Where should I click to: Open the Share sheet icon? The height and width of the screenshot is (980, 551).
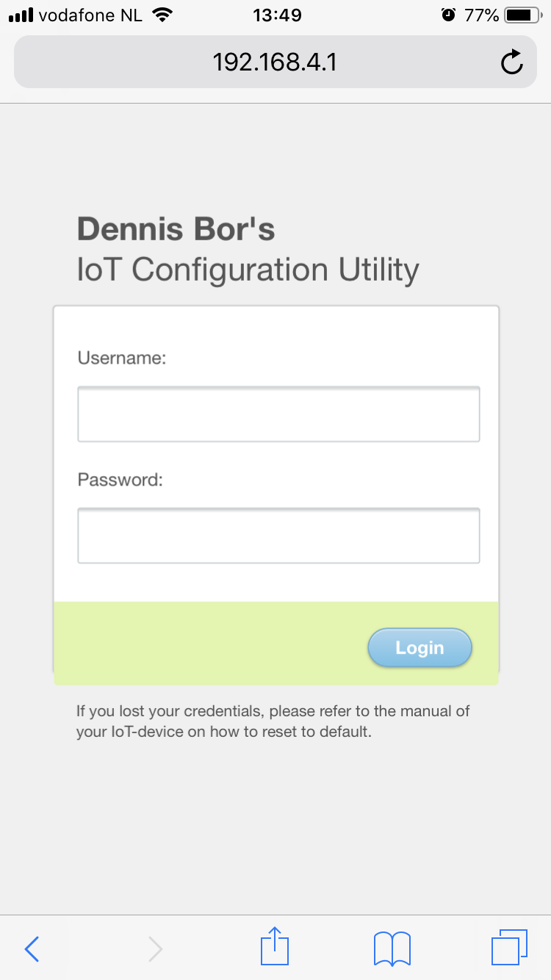coord(275,946)
